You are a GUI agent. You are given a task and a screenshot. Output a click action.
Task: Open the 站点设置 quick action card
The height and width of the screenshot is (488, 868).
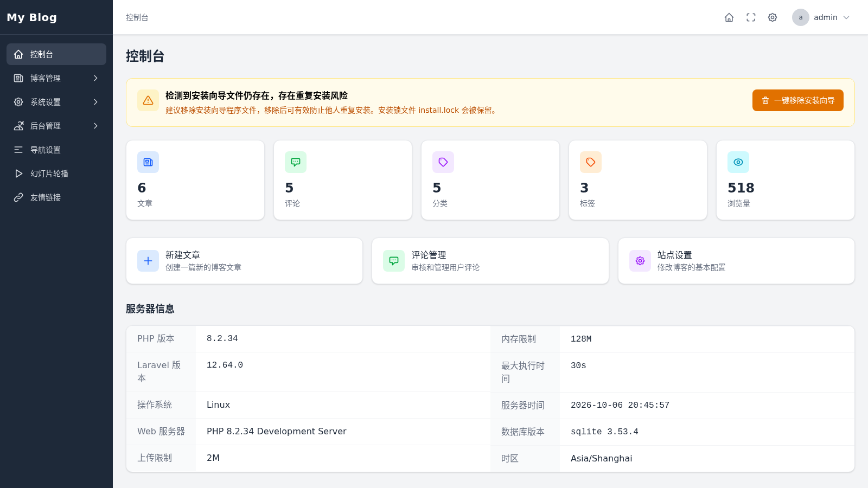point(736,261)
